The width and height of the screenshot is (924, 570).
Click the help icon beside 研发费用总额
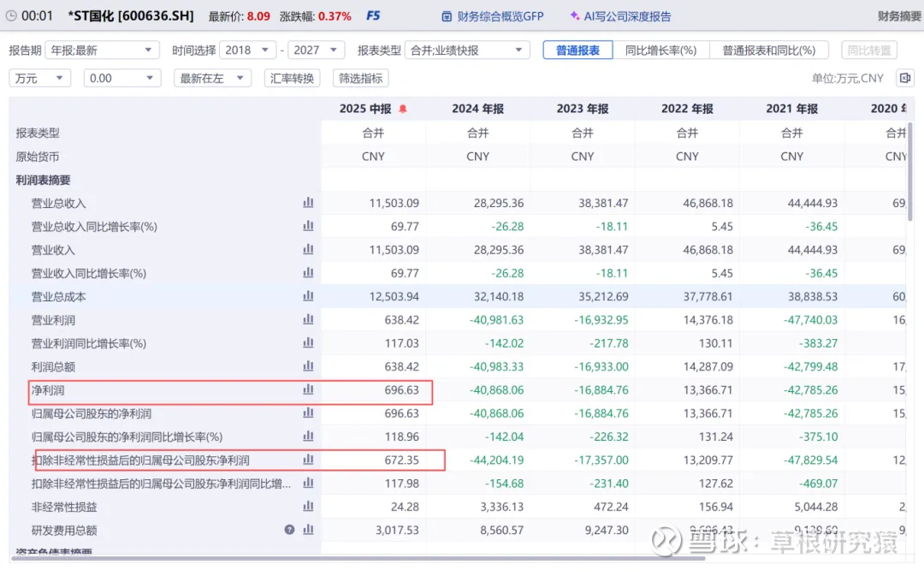(x=290, y=530)
